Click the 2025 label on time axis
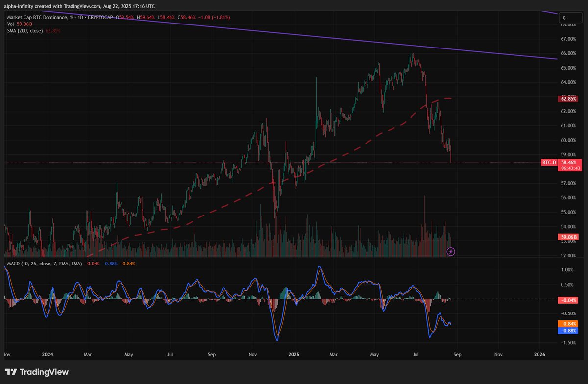 coord(294,354)
